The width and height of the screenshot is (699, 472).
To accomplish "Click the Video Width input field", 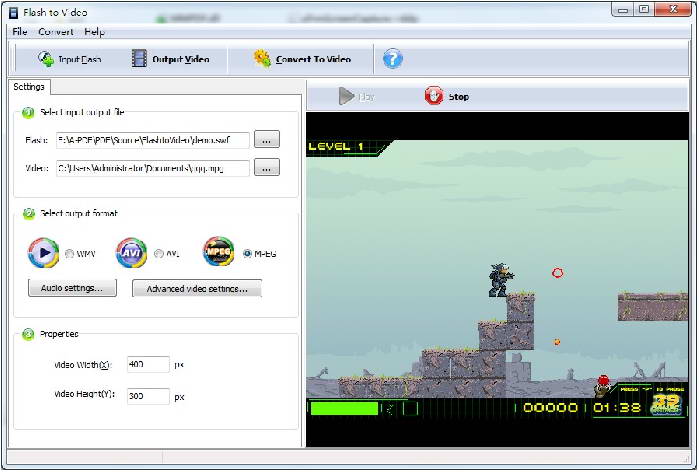I will click(148, 365).
